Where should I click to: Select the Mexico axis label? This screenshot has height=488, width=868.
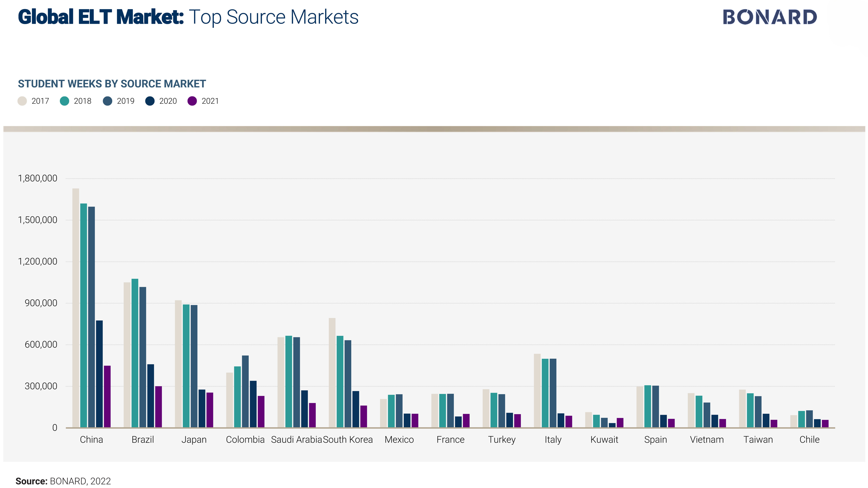click(x=399, y=439)
